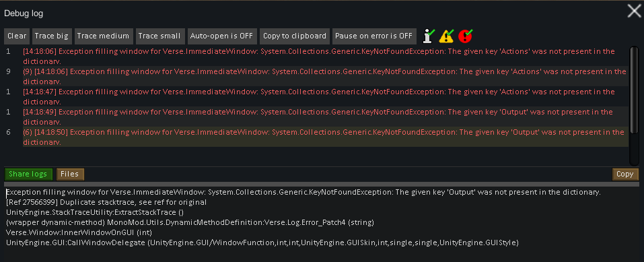Toggle Auto-open is OFF setting
This screenshot has height=262, width=644.
pyautogui.click(x=222, y=36)
